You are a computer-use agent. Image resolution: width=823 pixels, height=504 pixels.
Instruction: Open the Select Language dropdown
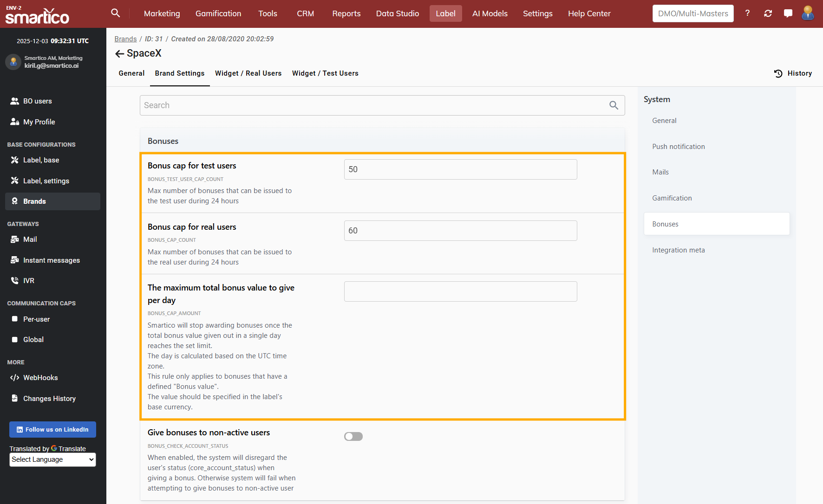(52, 459)
